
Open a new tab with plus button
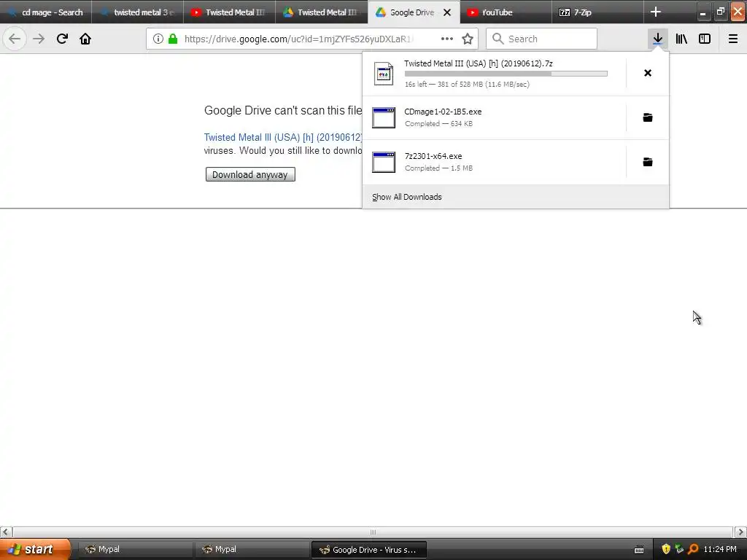tap(656, 12)
